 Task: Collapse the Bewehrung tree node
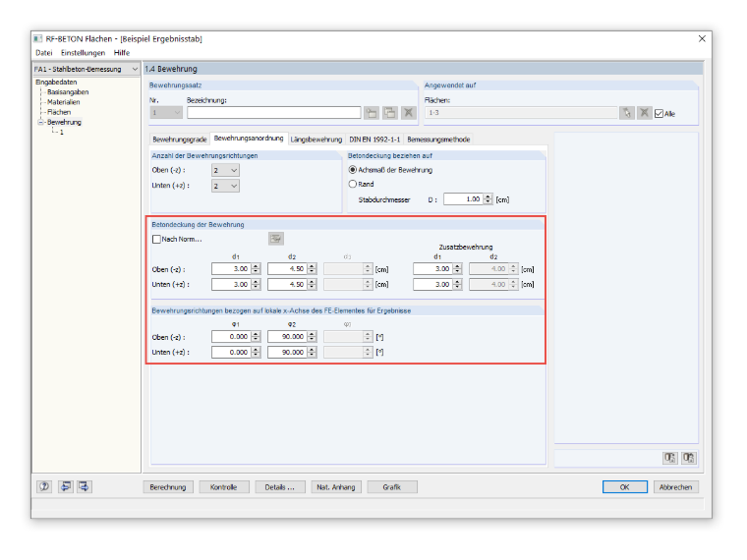[41, 123]
